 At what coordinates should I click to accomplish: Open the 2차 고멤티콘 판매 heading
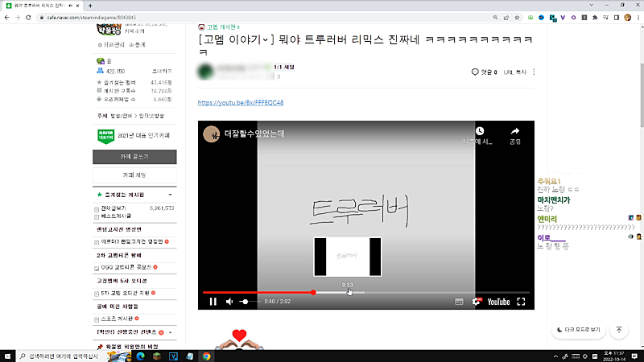tap(119, 255)
